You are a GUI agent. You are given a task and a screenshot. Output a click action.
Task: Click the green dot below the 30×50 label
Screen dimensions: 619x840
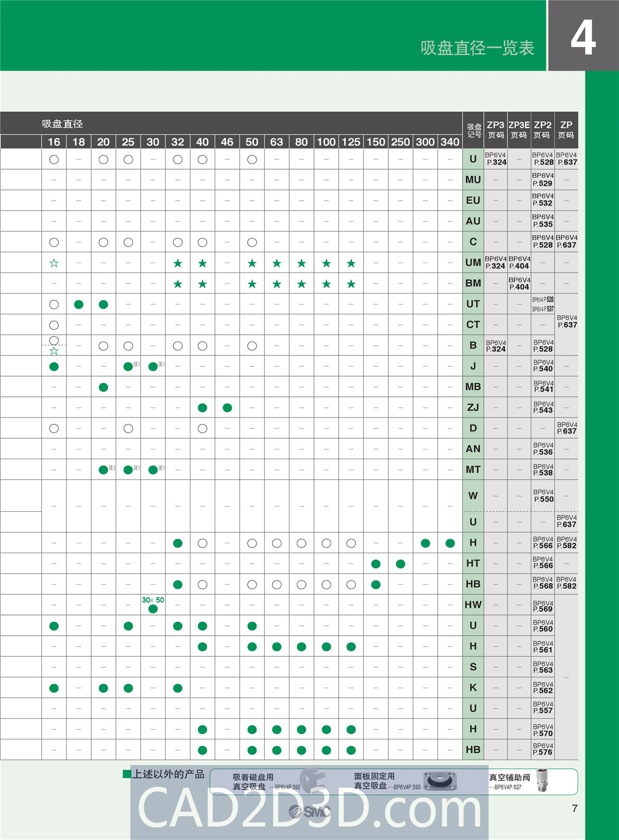tap(153, 609)
